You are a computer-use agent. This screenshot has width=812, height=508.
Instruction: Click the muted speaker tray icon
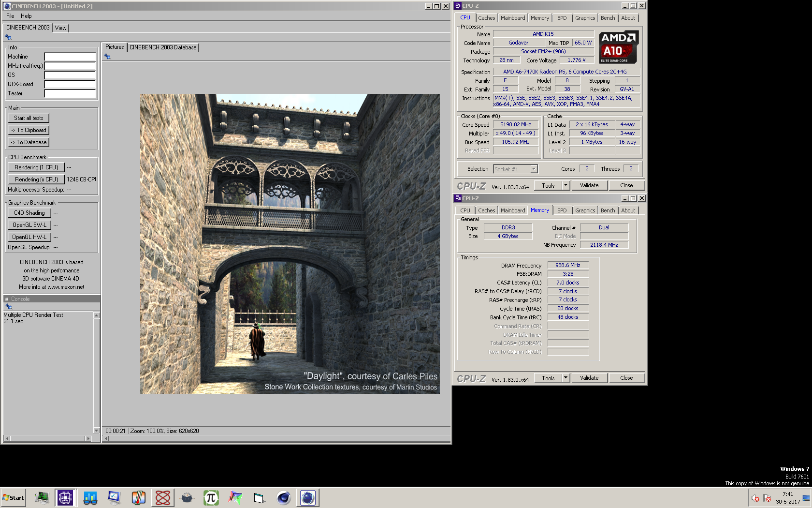[x=755, y=498]
